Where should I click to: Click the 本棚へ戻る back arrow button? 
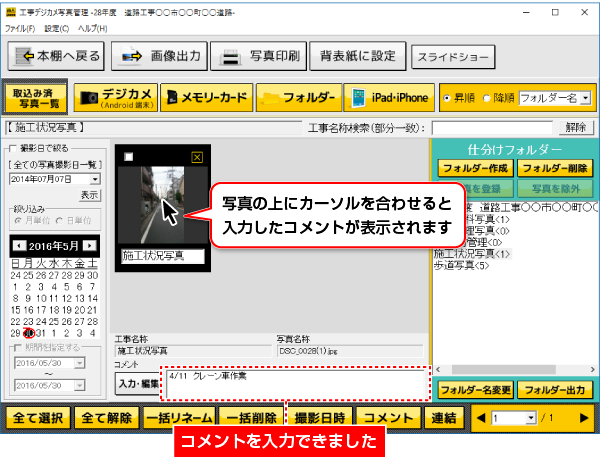55,56
